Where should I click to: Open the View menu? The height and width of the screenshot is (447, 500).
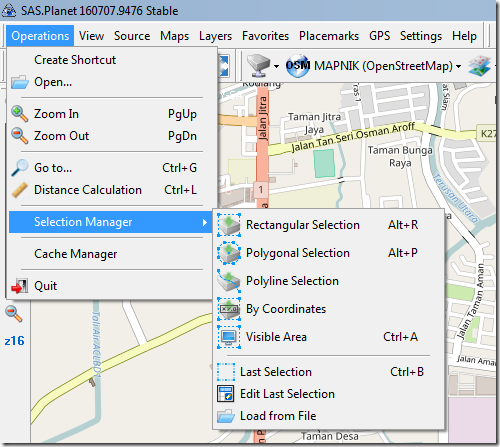[x=91, y=36]
